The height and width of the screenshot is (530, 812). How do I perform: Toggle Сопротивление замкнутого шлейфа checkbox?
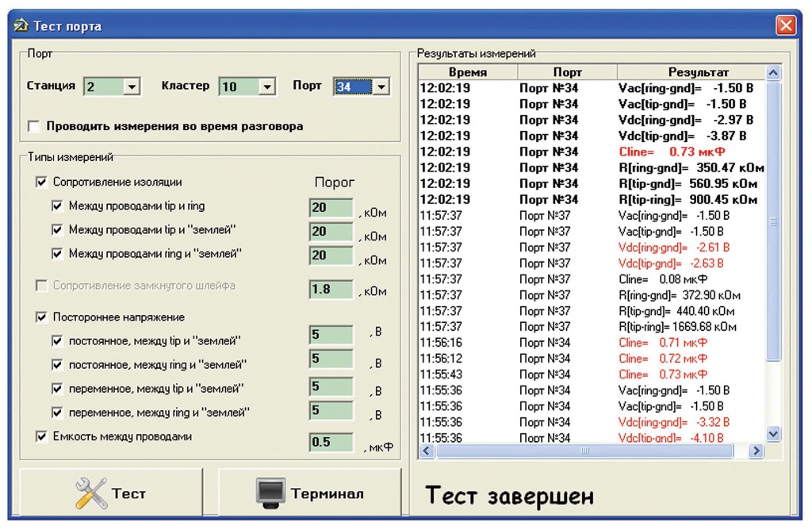(x=41, y=286)
